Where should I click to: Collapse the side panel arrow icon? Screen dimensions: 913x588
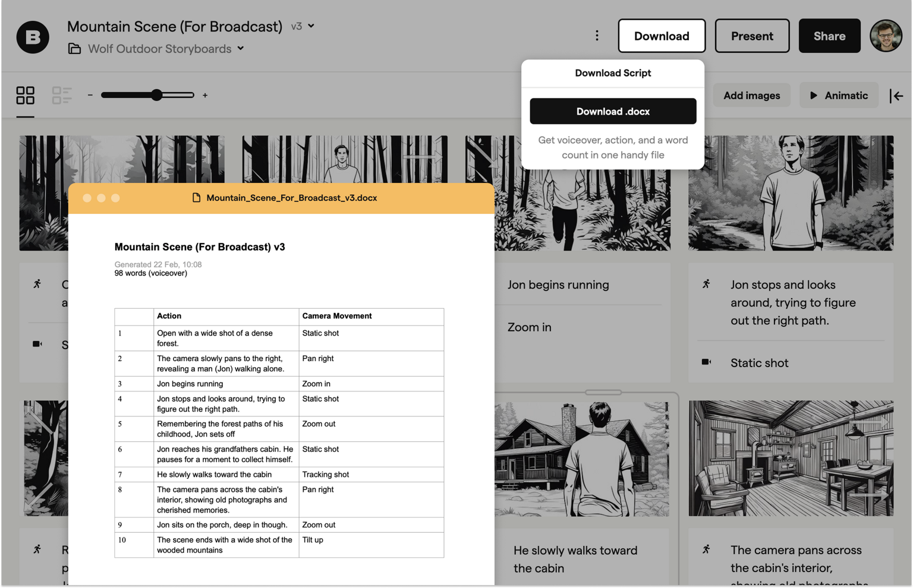coord(896,96)
